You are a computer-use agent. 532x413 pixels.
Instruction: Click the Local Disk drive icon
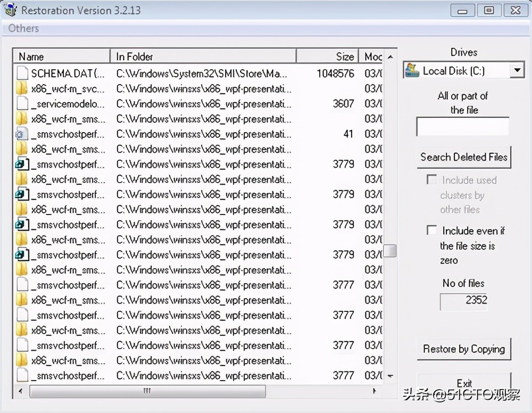pyautogui.click(x=412, y=70)
